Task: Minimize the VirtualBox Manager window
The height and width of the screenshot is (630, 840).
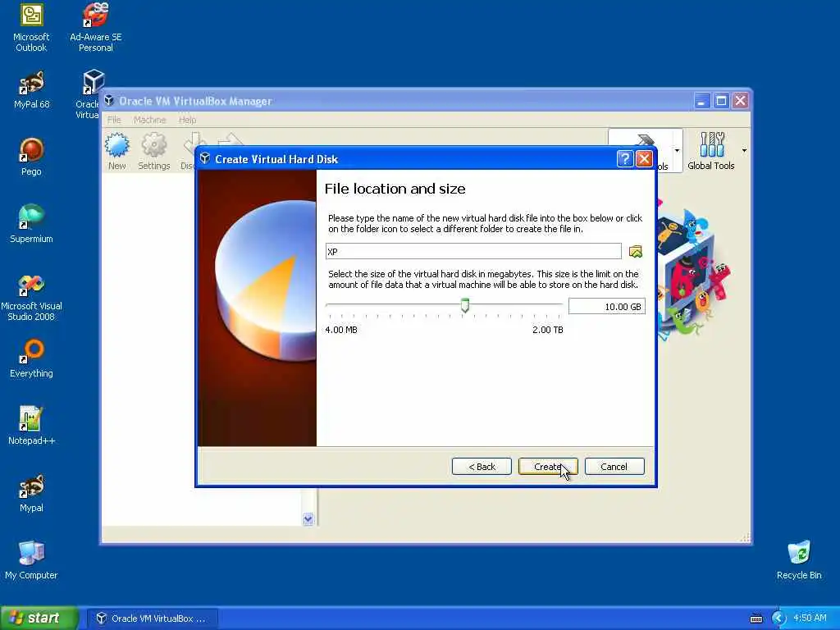Action: click(x=701, y=101)
